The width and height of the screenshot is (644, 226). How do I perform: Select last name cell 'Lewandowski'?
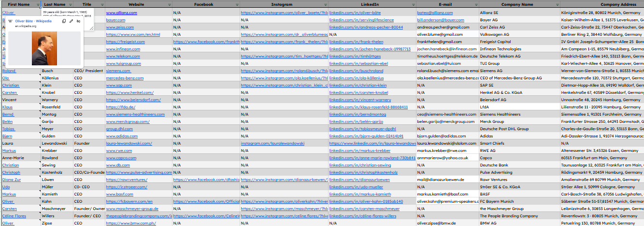click(57, 143)
